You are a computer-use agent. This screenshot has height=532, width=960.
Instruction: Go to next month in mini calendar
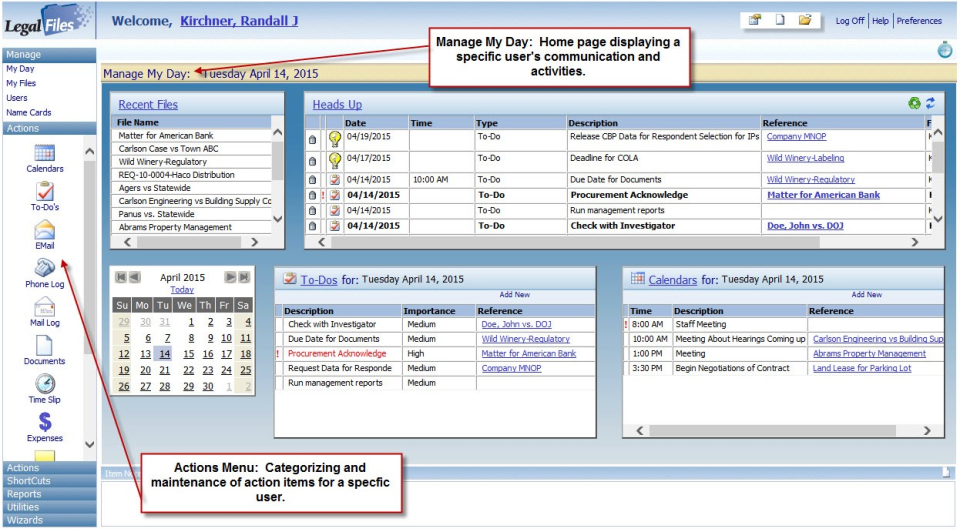(x=230, y=277)
